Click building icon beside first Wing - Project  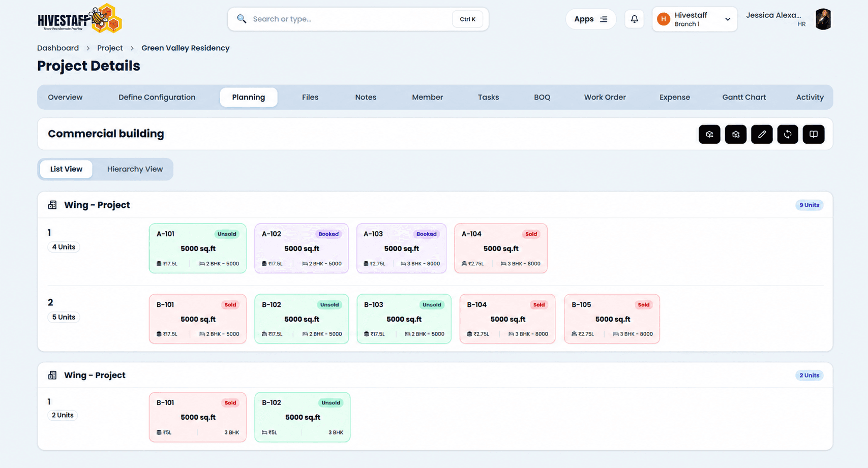coord(52,205)
